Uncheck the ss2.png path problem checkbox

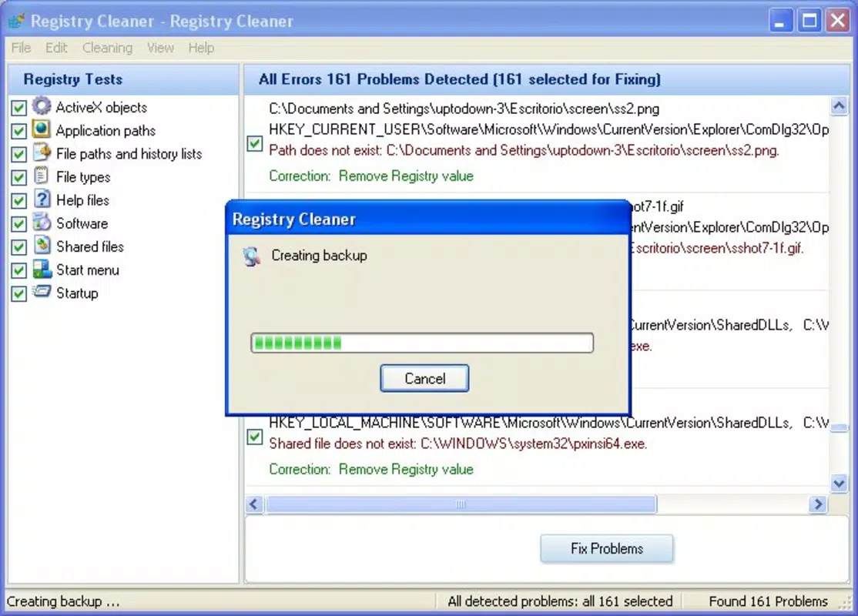(x=254, y=144)
